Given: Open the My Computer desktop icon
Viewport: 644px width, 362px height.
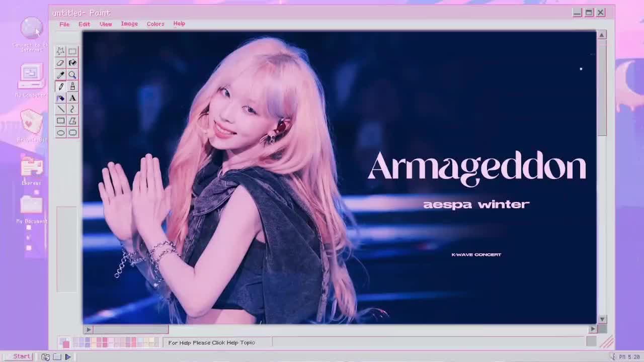Looking at the screenshot, I should coord(31,80).
